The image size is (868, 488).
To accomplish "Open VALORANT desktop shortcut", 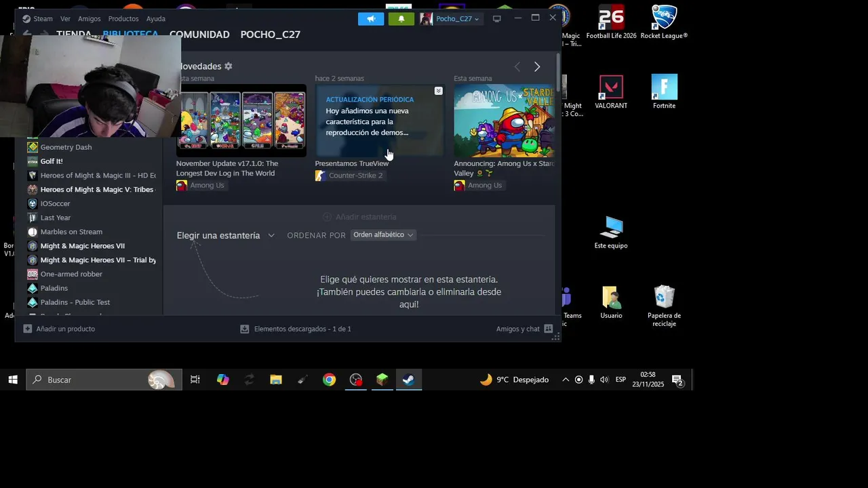I will (x=611, y=92).
